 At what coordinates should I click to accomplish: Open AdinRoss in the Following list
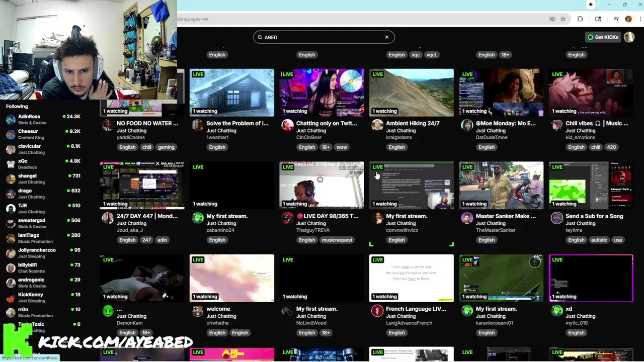tap(43, 119)
